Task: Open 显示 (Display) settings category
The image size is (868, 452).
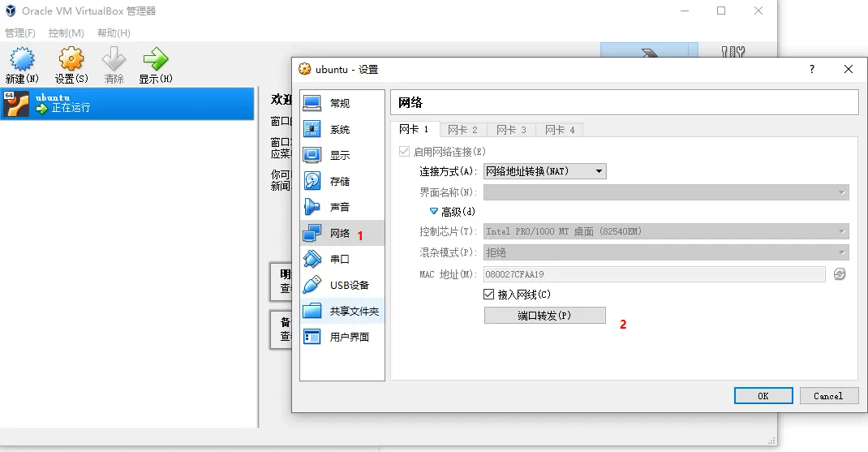Action: pos(342,155)
